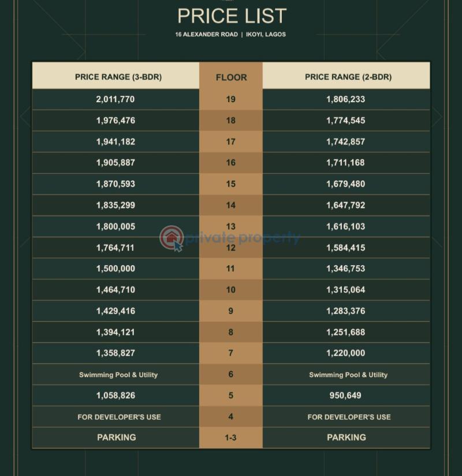Select right Swimming Pool & Utility cell
The width and height of the screenshot is (462, 476).
pos(346,374)
